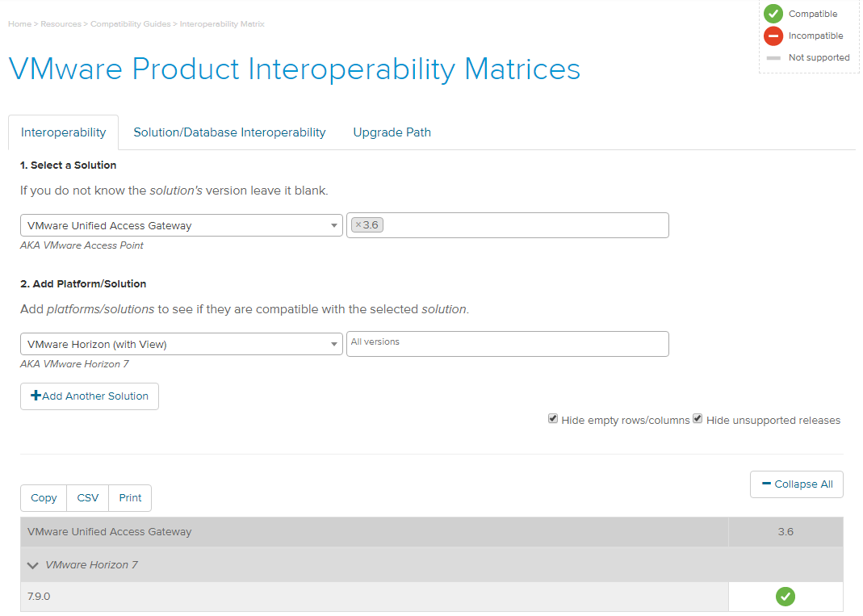Print the compatibility matrix
The height and width of the screenshot is (616, 863).
point(130,498)
